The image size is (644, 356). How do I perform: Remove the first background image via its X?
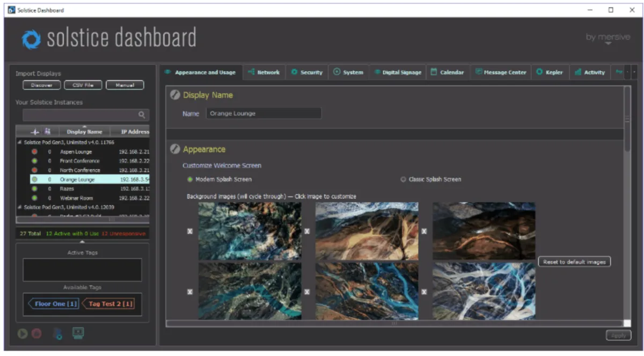pyautogui.click(x=189, y=231)
